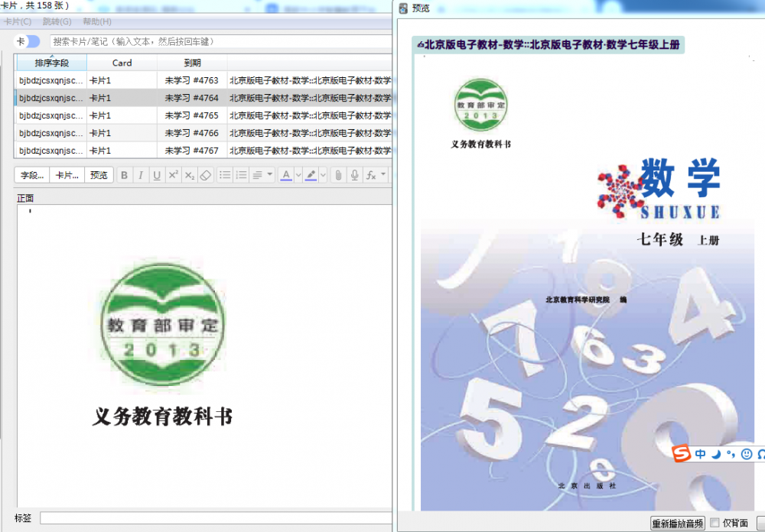The width and height of the screenshot is (765, 532).
Task: Insert an unordered bullet list
Action: coord(225,175)
